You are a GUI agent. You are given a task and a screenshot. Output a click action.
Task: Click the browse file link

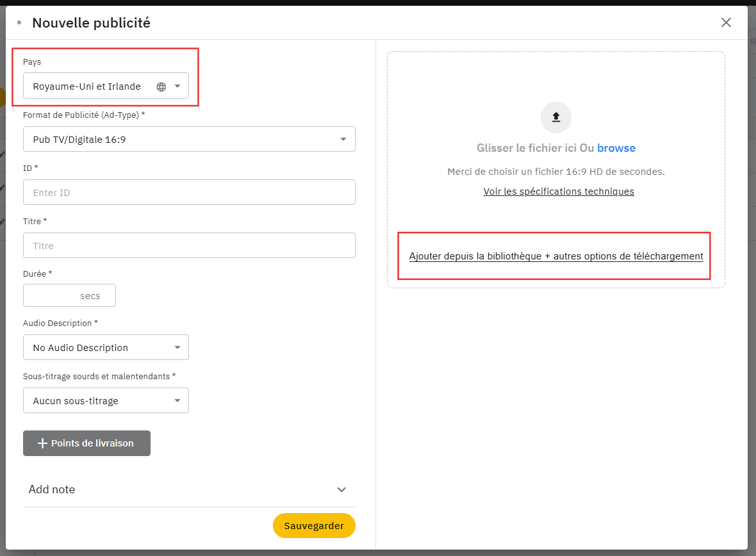coord(616,148)
